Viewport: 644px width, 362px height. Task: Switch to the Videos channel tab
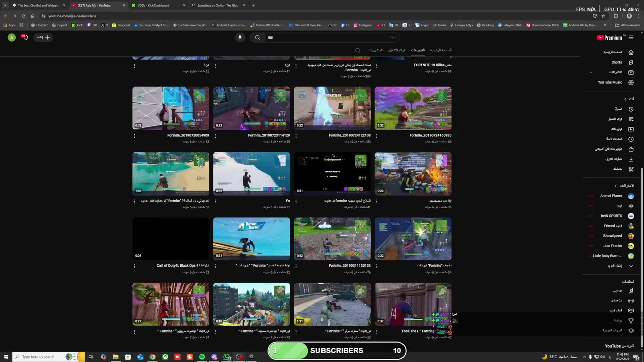418,50
